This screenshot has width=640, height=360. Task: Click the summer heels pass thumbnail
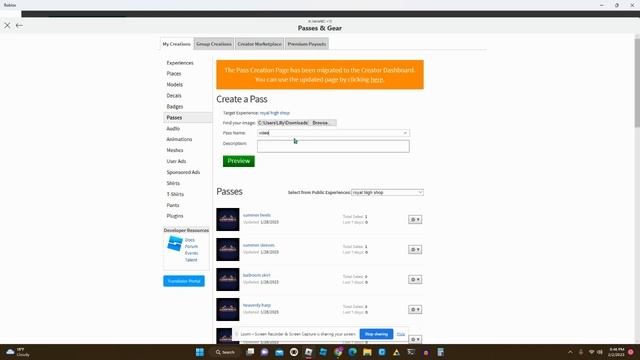tap(228, 220)
